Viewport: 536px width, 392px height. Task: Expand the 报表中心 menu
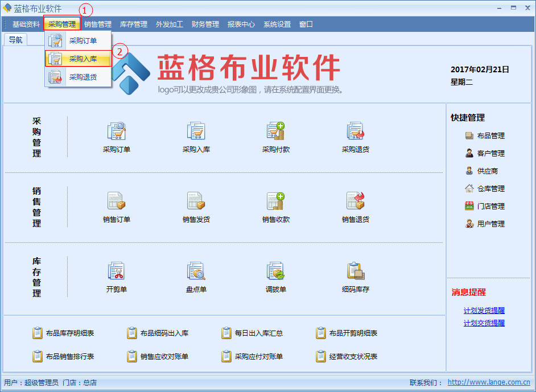(x=241, y=24)
